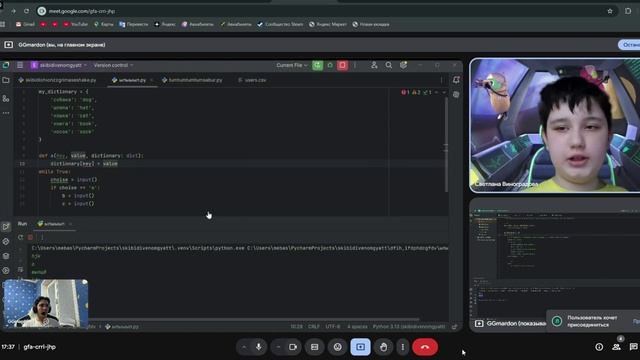Open the Gmail bookmark

pyautogui.click(x=25, y=24)
